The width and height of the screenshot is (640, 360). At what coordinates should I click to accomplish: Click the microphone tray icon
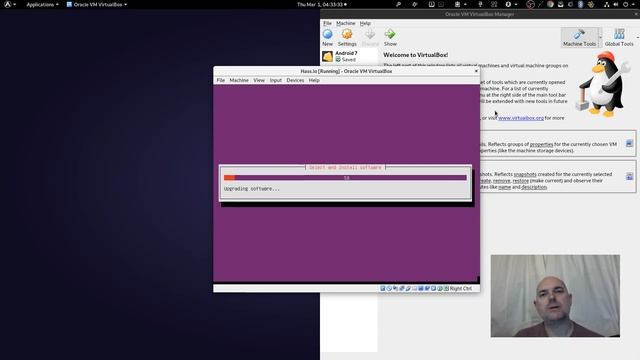point(480,4)
